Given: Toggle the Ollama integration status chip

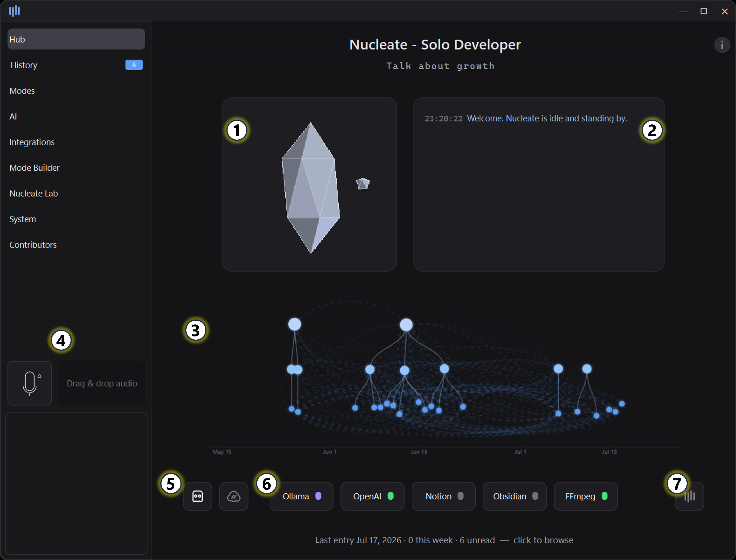Looking at the screenshot, I should pos(302,496).
